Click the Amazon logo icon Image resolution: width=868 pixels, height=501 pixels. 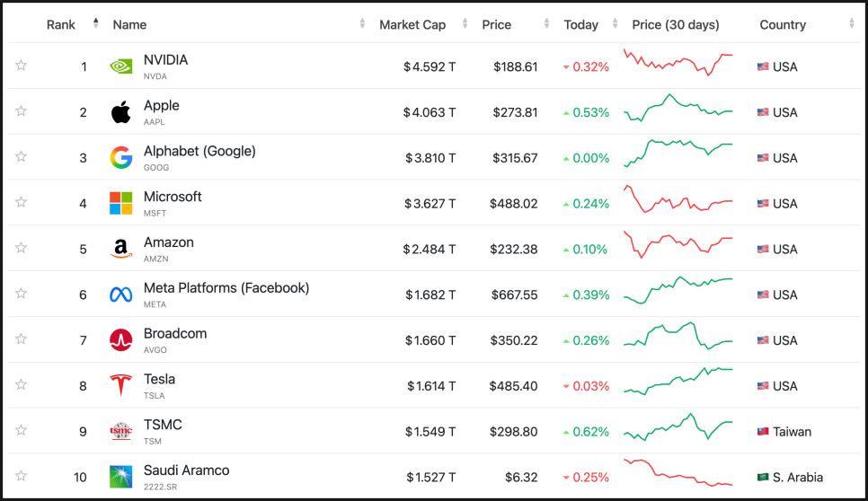pyautogui.click(x=121, y=249)
